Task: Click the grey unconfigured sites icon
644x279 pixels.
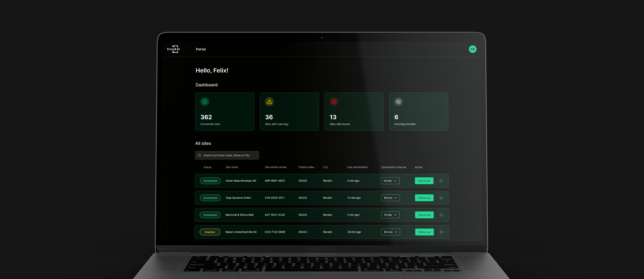Action: [398, 102]
